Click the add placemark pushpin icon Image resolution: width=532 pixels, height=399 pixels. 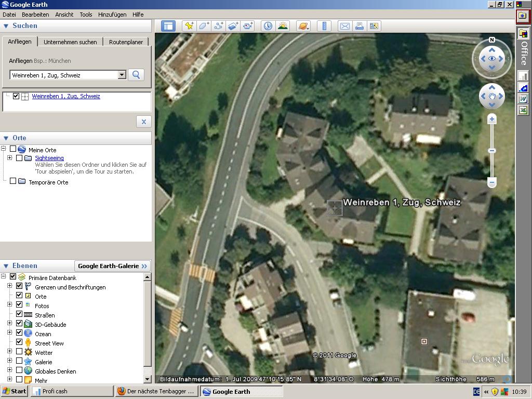coord(189,26)
